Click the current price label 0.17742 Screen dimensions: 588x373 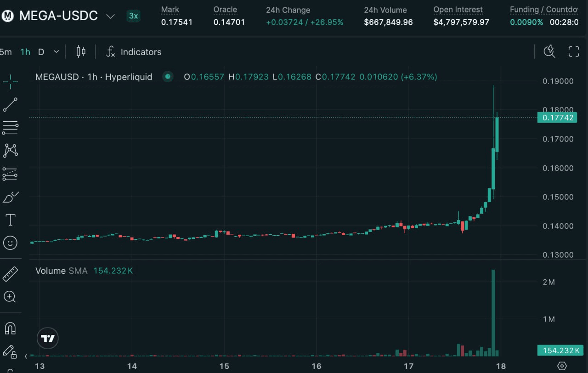(558, 118)
